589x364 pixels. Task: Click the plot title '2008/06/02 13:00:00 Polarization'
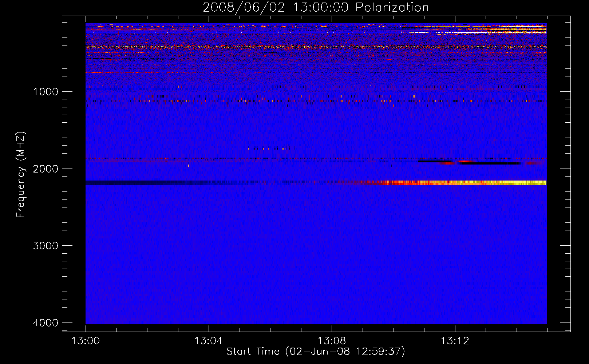(316, 8)
